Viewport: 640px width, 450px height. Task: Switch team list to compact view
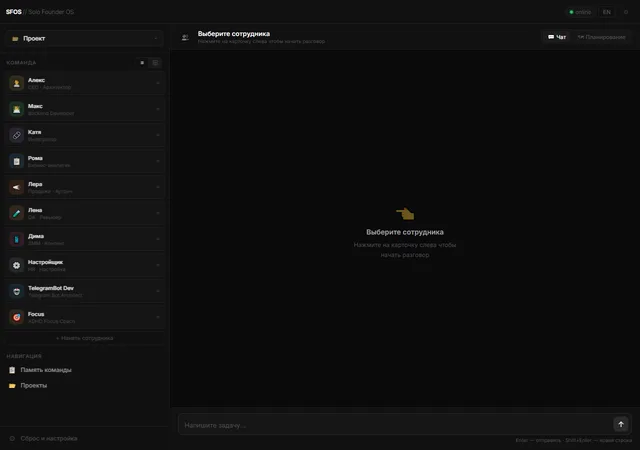(142, 63)
